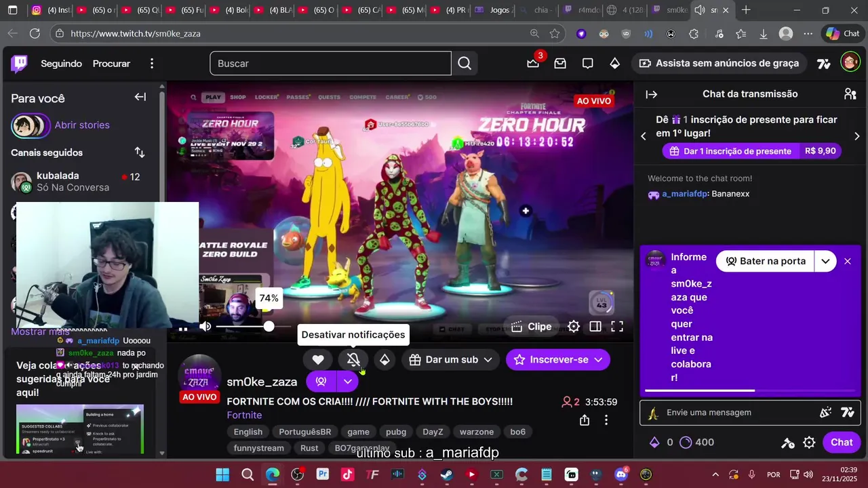Mute the browser tab audio speaker
Screen dimensions: 868x488
(x=700, y=10)
